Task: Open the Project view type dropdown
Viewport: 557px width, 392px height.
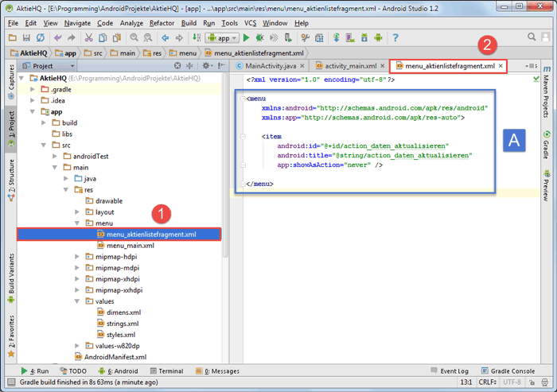Action: pyautogui.click(x=49, y=66)
